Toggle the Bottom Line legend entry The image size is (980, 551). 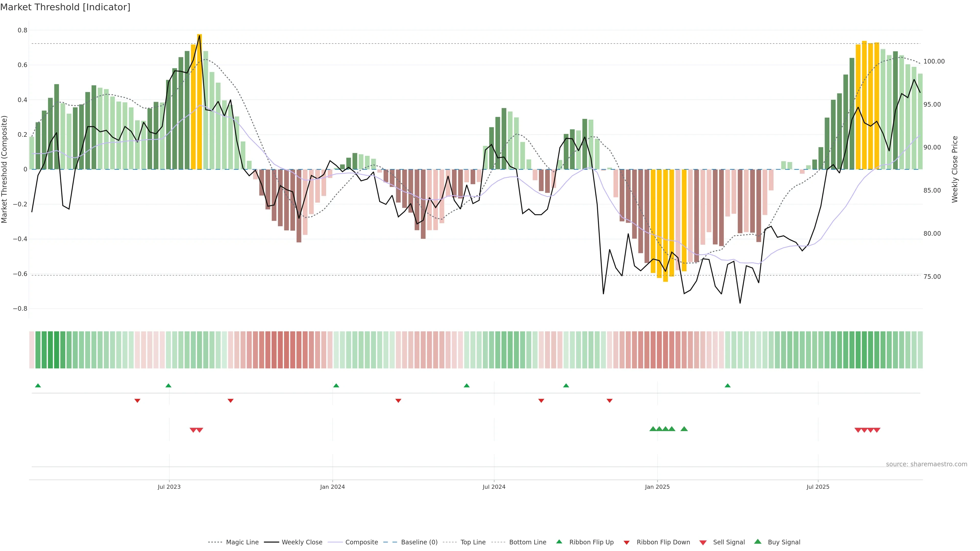pos(527,542)
